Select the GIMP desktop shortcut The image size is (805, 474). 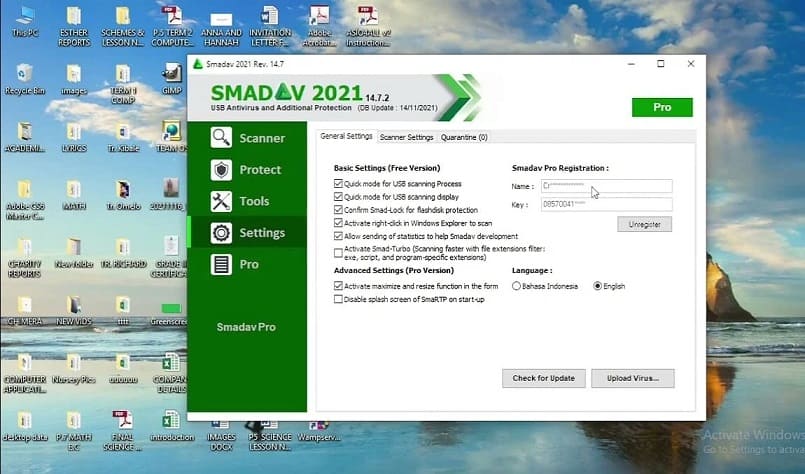click(x=171, y=80)
